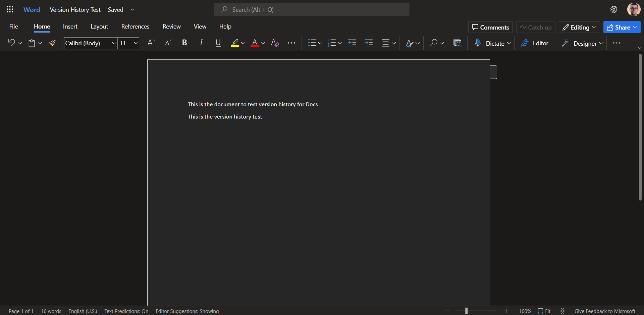Open the Styles icon
Screen dimensions: 644x315
point(410,43)
